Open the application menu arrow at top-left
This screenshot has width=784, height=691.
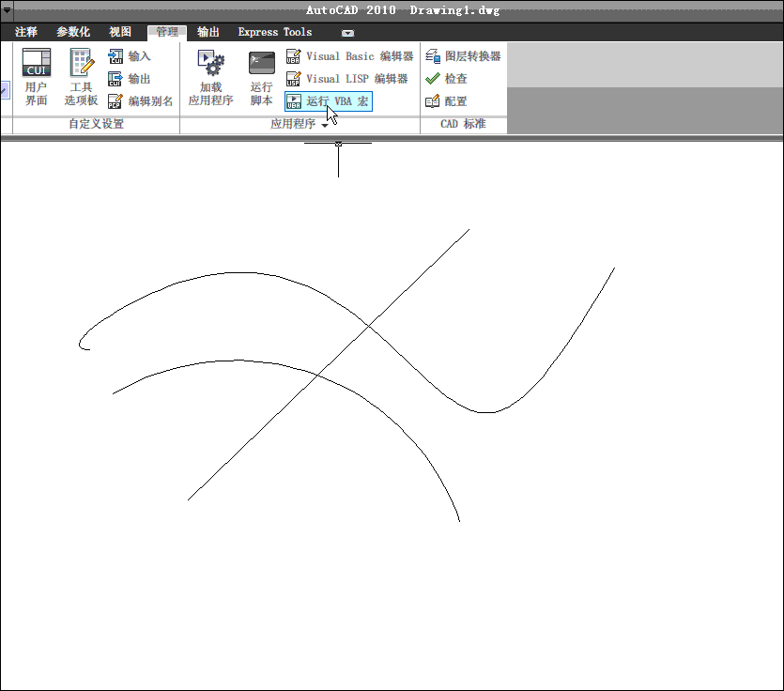tap(7, 10)
